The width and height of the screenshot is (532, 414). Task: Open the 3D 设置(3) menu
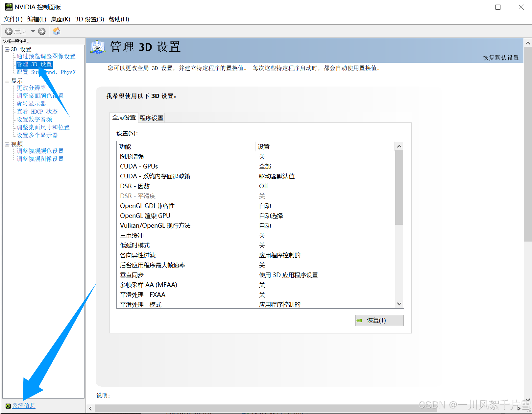(x=89, y=19)
